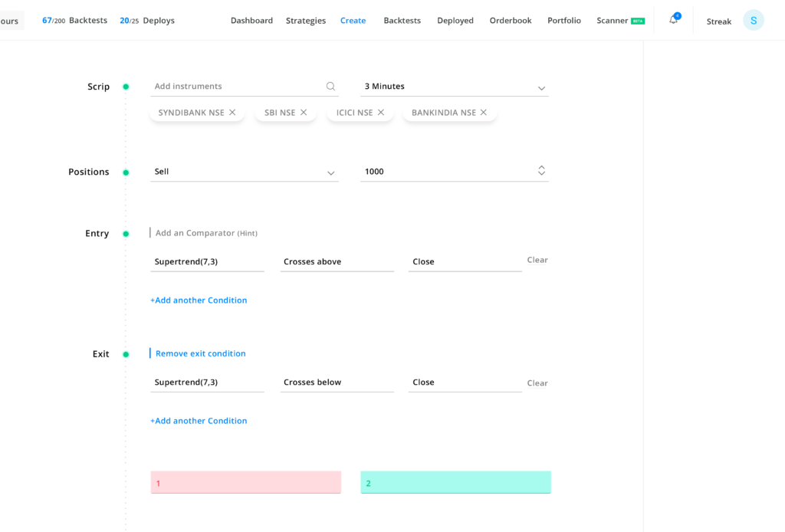Open the Orderbook page

511,21
